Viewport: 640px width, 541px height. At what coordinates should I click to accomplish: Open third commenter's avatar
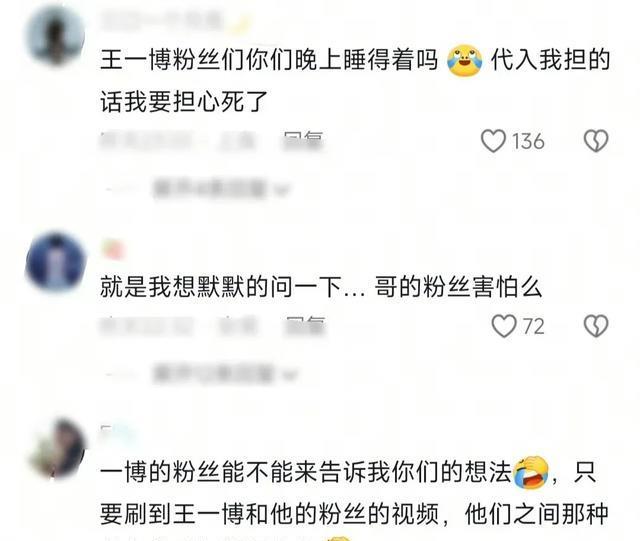[x=58, y=448]
